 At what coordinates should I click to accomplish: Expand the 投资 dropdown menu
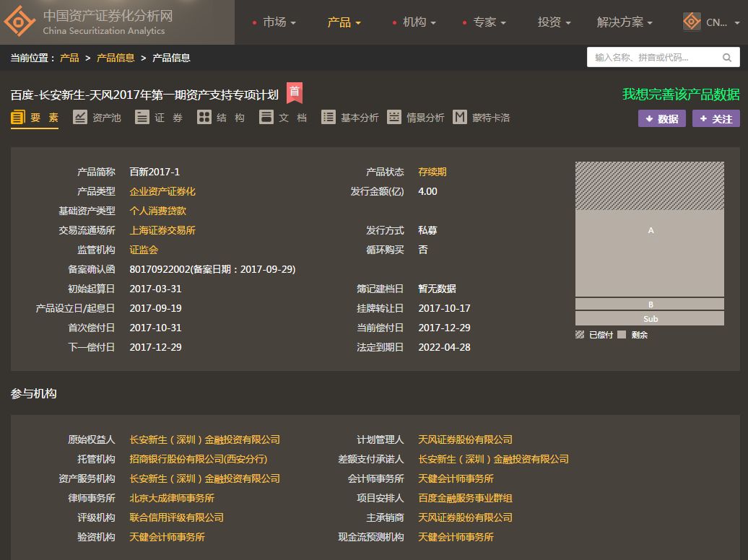pyautogui.click(x=554, y=22)
